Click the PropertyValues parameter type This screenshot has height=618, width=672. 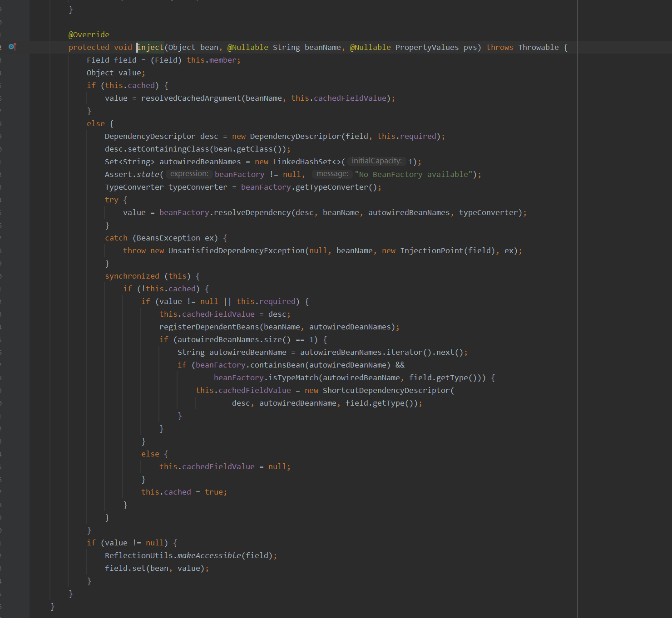[x=427, y=47]
